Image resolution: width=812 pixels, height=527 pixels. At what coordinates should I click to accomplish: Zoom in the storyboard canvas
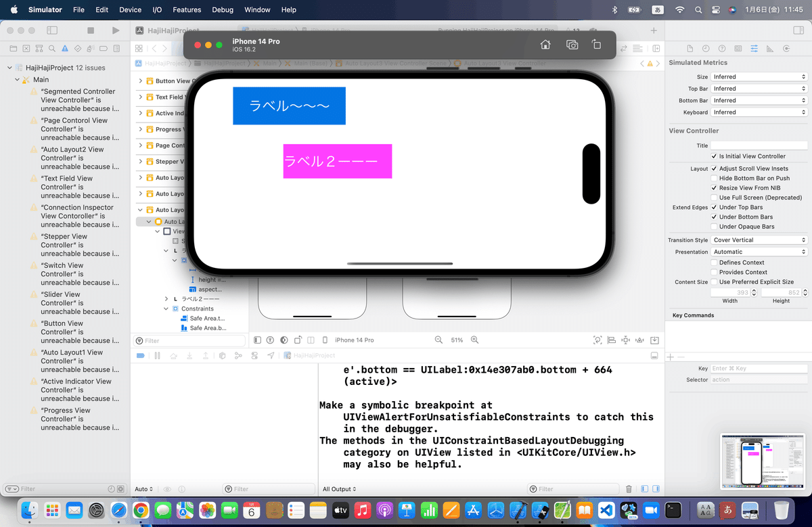(475, 340)
